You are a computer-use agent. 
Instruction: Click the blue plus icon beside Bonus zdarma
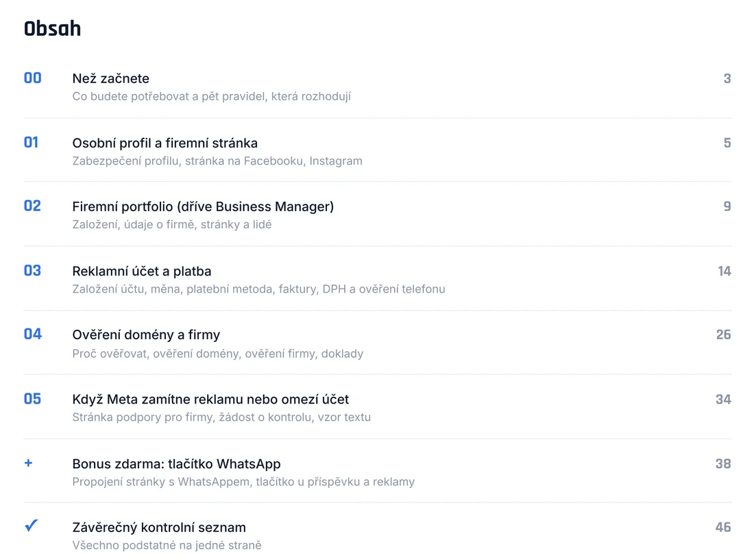pyautogui.click(x=28, y=463)
